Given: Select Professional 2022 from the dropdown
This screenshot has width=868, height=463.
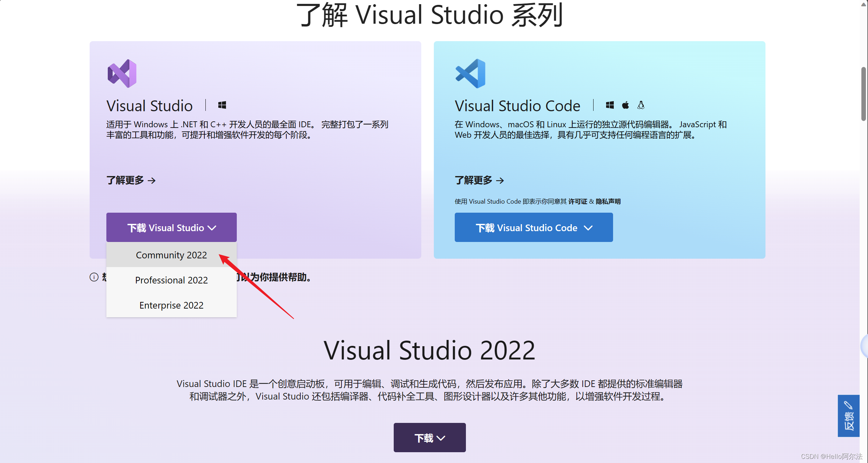Looking at the screenshot, I should click(x=171, y=280).
